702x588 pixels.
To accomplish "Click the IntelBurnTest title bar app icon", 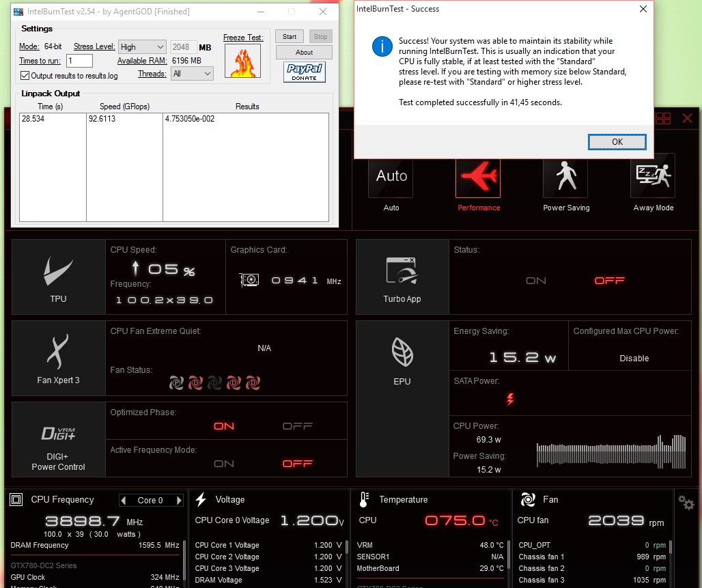I will (18, 12).
